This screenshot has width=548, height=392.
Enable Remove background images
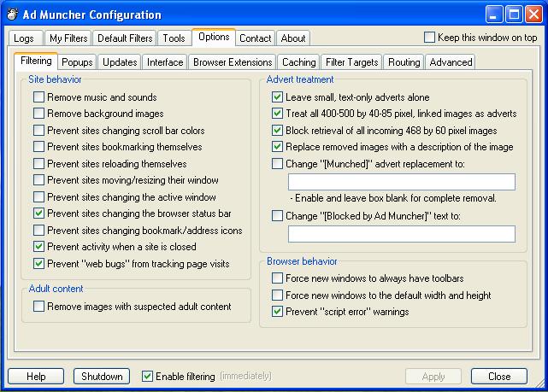[38, 114]
